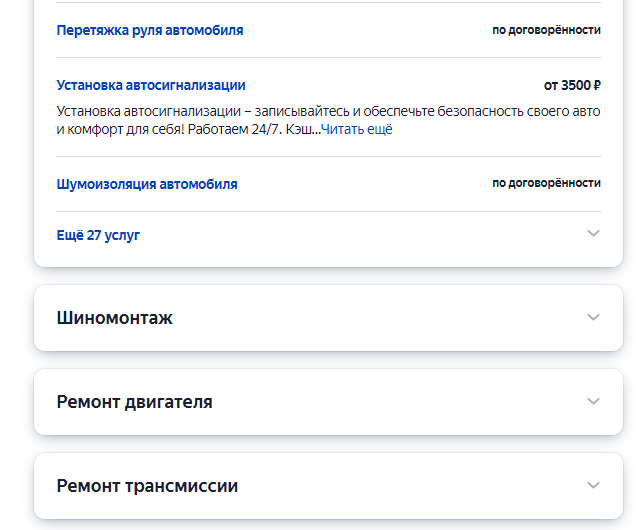The image size is (639, 530).
Task: Click Читать ещё to read full description
Action: point(357,129)
